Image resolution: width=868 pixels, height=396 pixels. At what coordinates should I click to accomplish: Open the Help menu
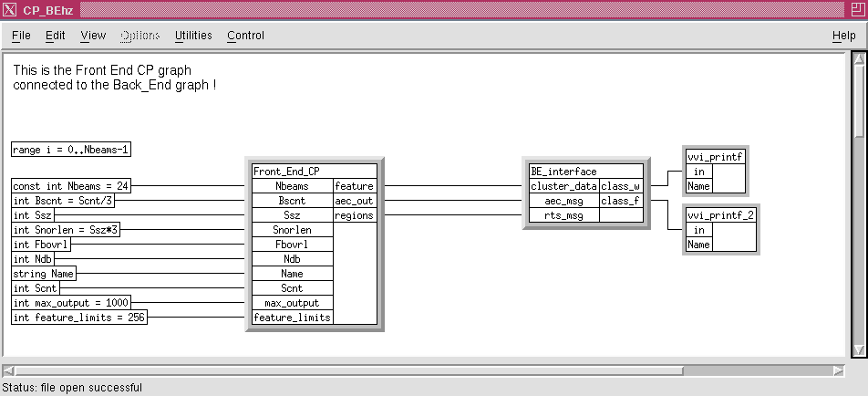click(843, 36)
